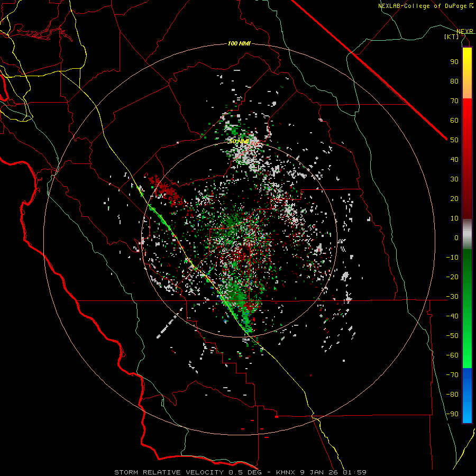The height and width of the screenshot is (476, 476).
Task: Click the 20 value on velocity scale
Action: pyautogui.click(x=454, y=198)
